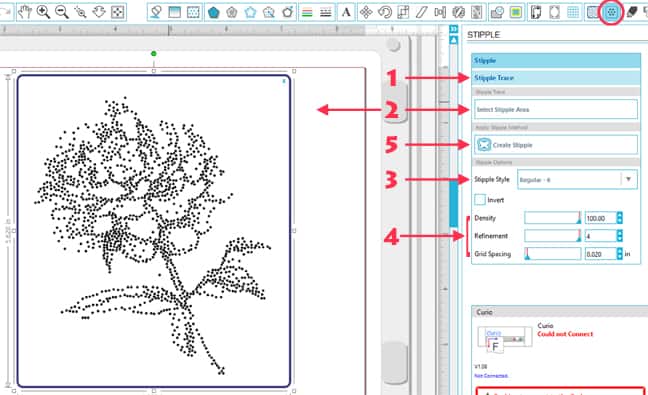Click the double-arrow panel collapse button

pyautogui.click(x=454, y=29)
